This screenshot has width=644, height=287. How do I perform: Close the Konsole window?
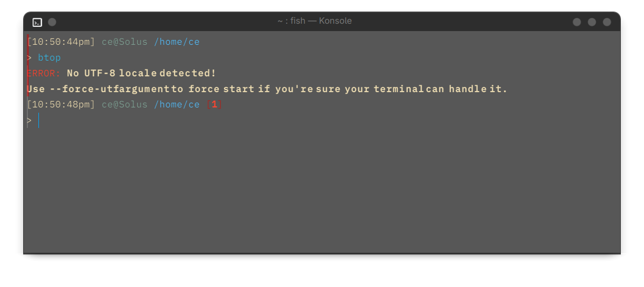click(x=607, y=22)
